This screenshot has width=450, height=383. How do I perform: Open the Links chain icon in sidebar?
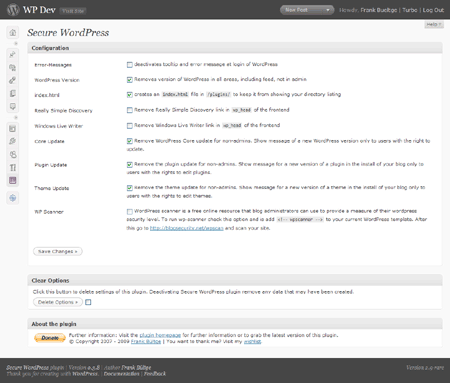coord(13,80)
